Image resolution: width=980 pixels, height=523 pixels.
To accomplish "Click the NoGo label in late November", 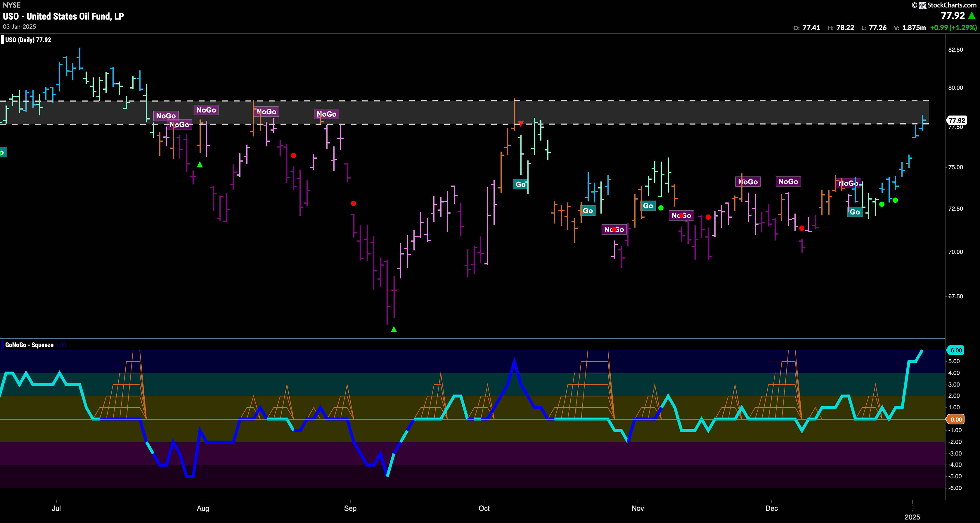I will 748,182.
